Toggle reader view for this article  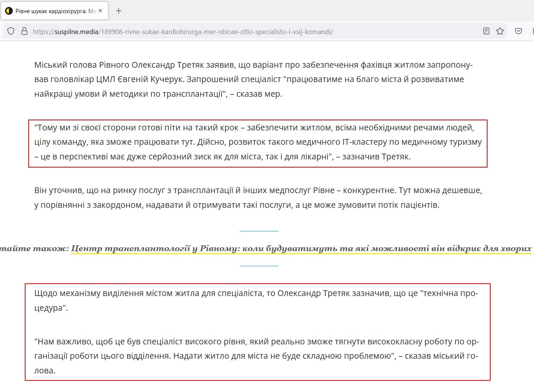point(486,31)
